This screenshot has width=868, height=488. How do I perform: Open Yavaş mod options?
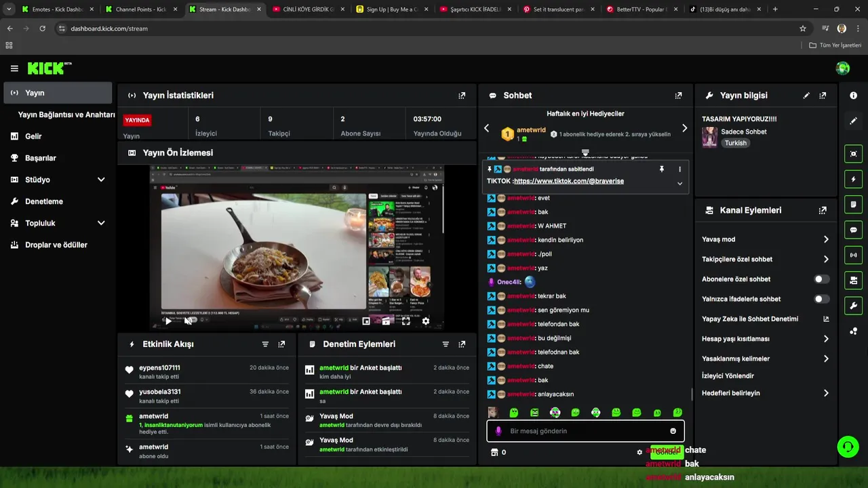[x=765, y=239]
